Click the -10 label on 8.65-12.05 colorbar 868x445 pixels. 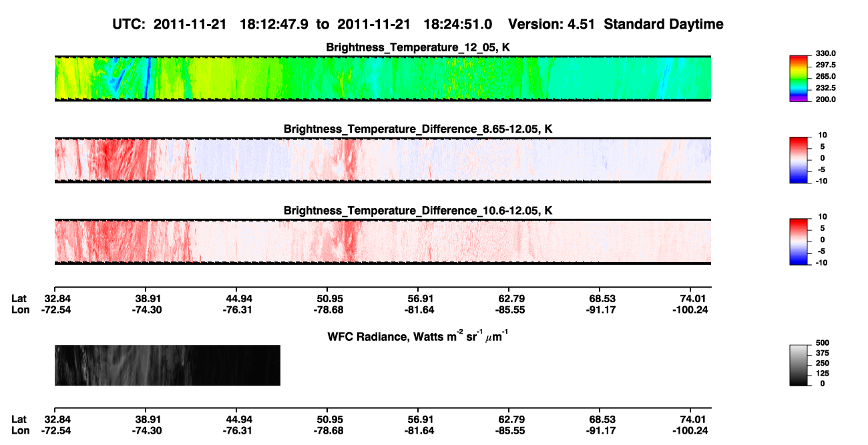pyautogui.click(x=821, y=181)
